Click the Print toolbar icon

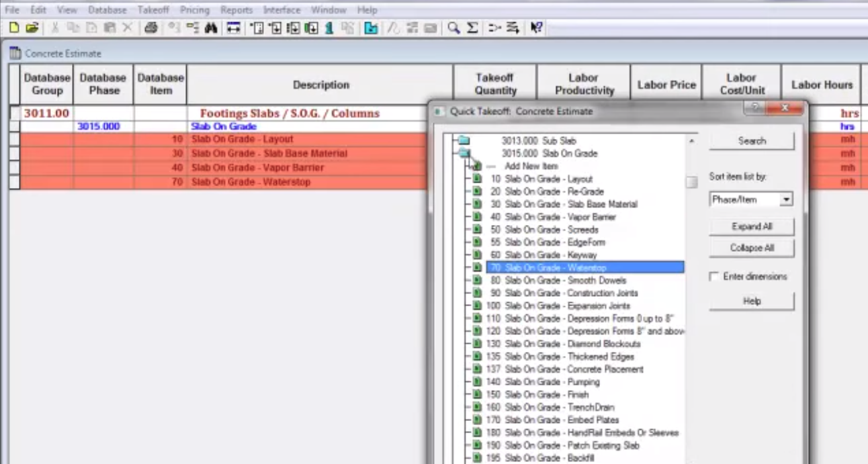click(151, 28)
